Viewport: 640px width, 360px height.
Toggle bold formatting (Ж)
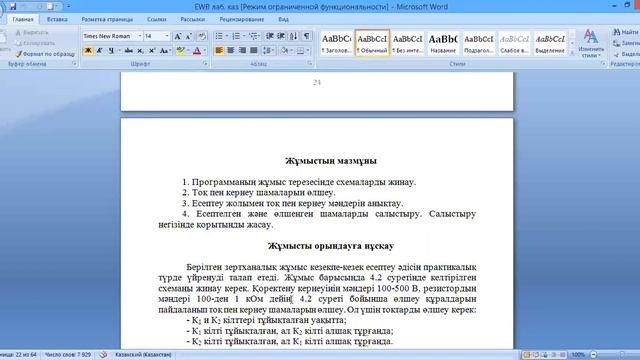[88, 51]
